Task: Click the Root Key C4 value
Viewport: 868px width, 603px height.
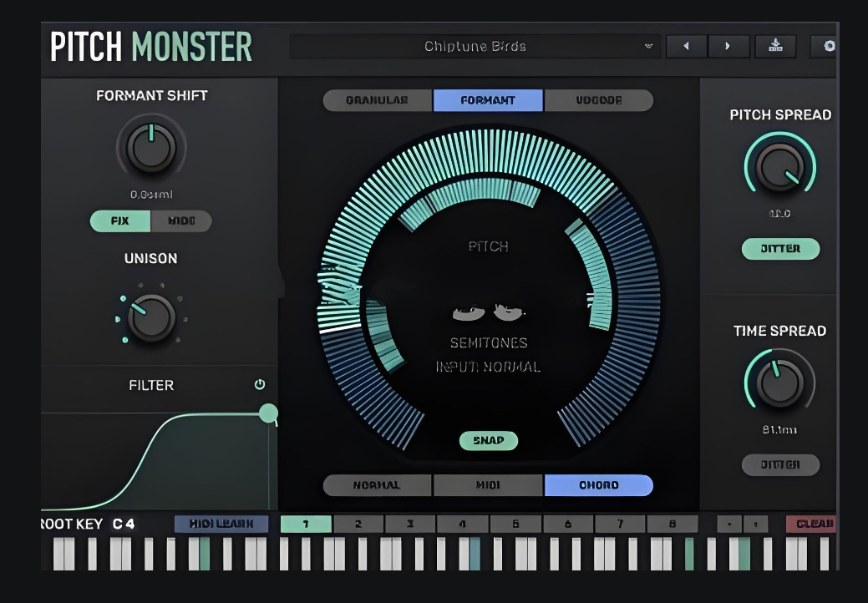Action: coord(124,524)
